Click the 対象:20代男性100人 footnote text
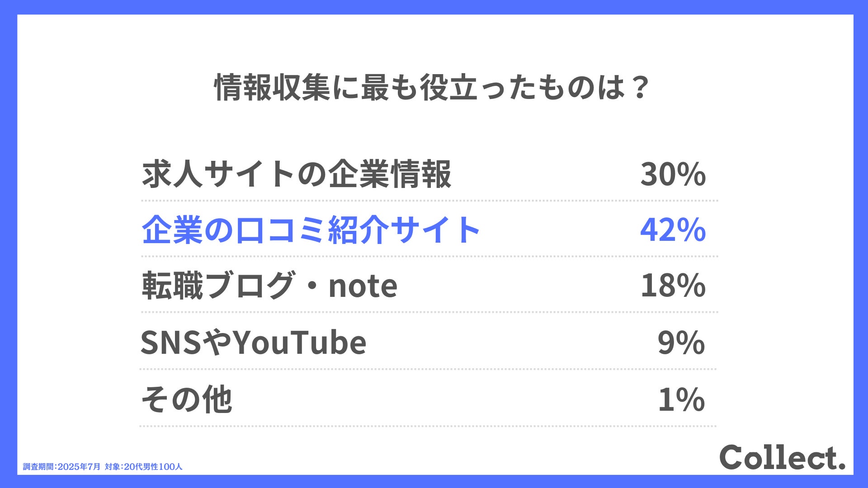The width and height of the screenshot is (868, 488). pos(144,467)
